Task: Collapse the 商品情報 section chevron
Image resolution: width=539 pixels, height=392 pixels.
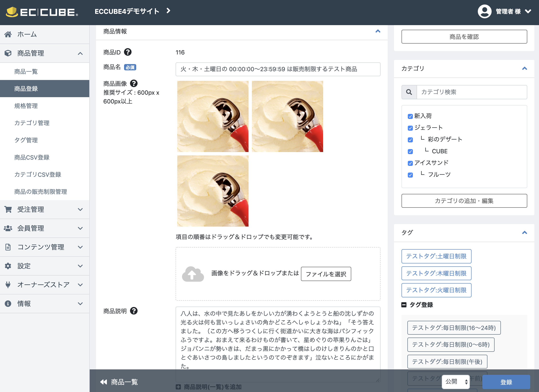Action: pyautogui.click(x=378, y=31)
